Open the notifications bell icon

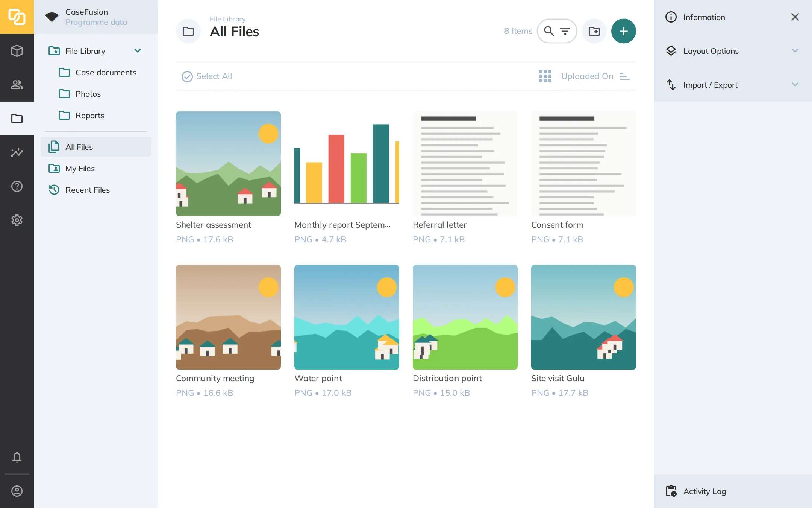[17, 457]
